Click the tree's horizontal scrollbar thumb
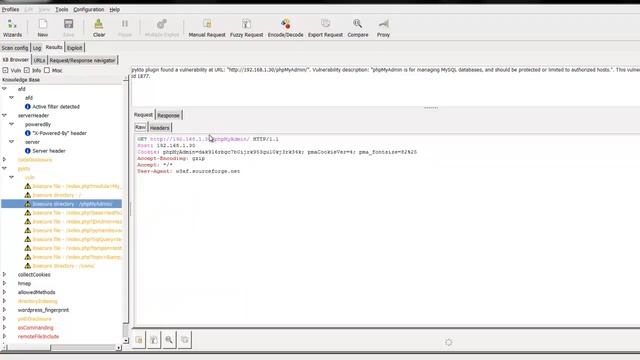This screenshot has height=360, width=640. coord(29,348)
